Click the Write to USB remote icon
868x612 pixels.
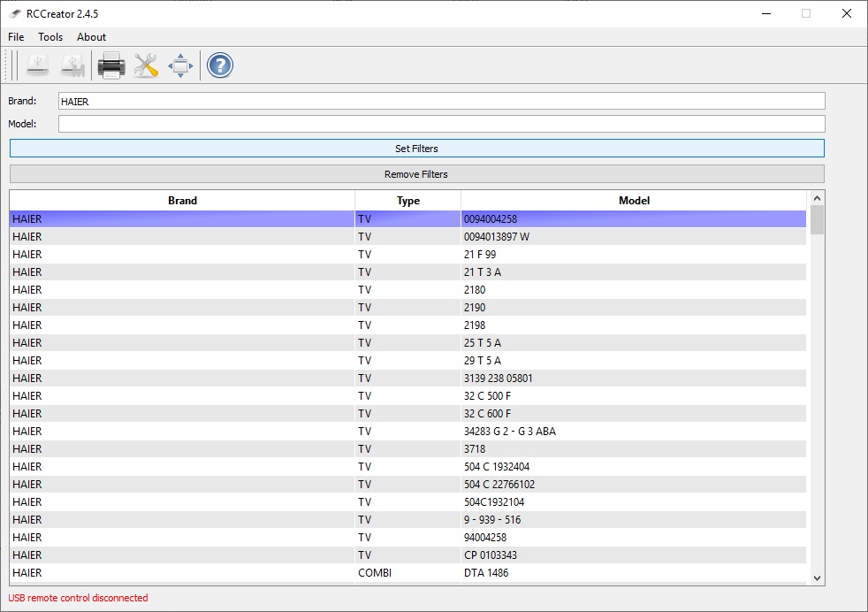tap(72, 65)
